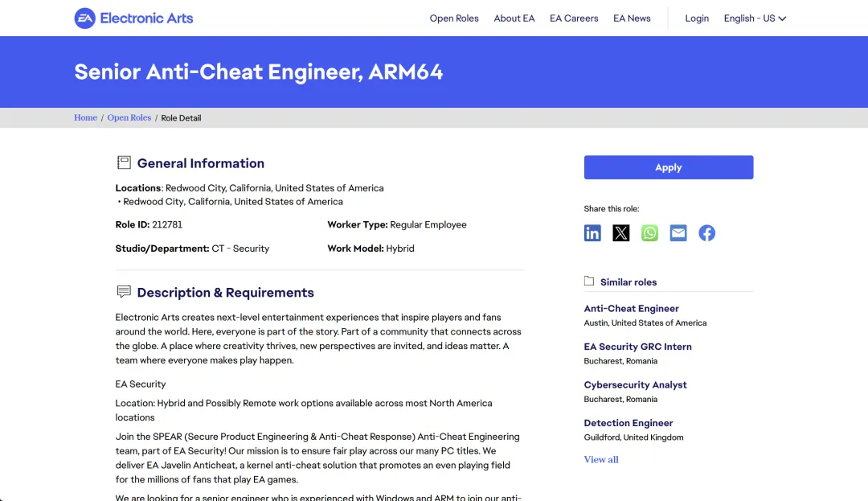868x501 pixels.
Task: Click Open Roles breadcrumb link
Action: pyautogui.click(x=129, y=118)
